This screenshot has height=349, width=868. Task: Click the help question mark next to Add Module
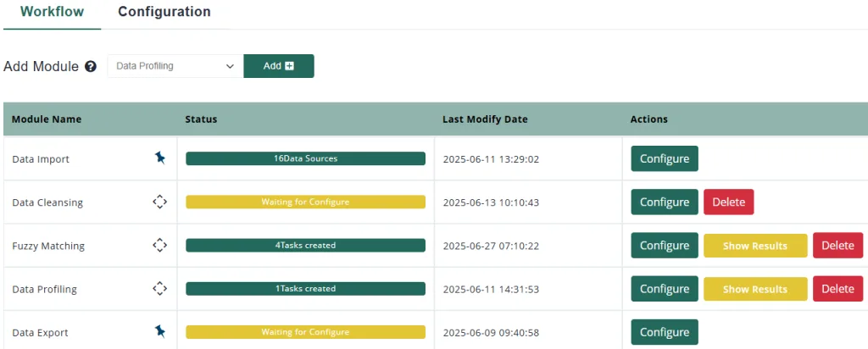click(91, 66)
